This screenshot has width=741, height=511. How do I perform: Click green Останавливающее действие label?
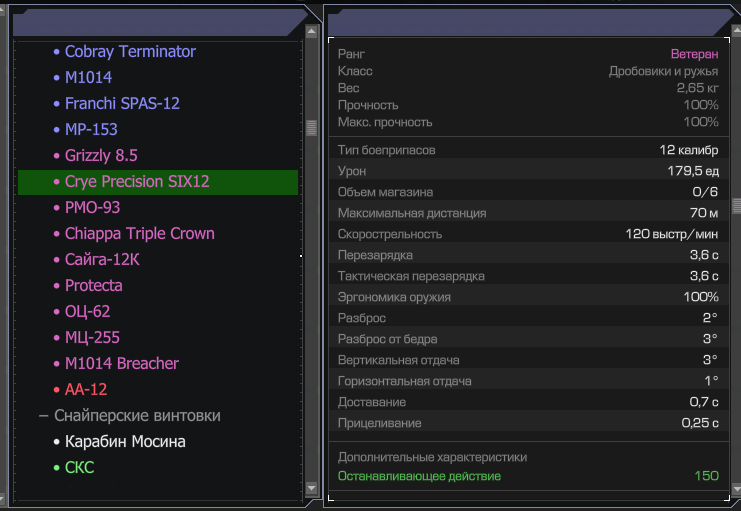(x=419, y=476)
